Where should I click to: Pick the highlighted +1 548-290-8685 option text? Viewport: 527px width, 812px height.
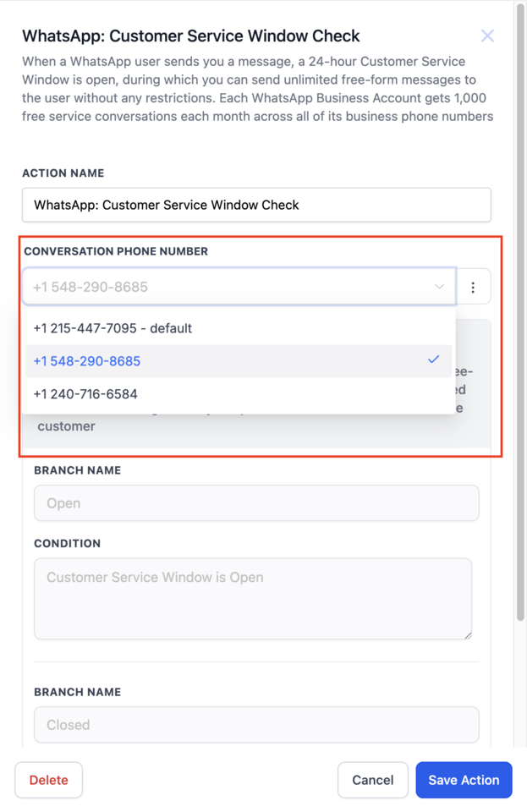pos(87,361)
